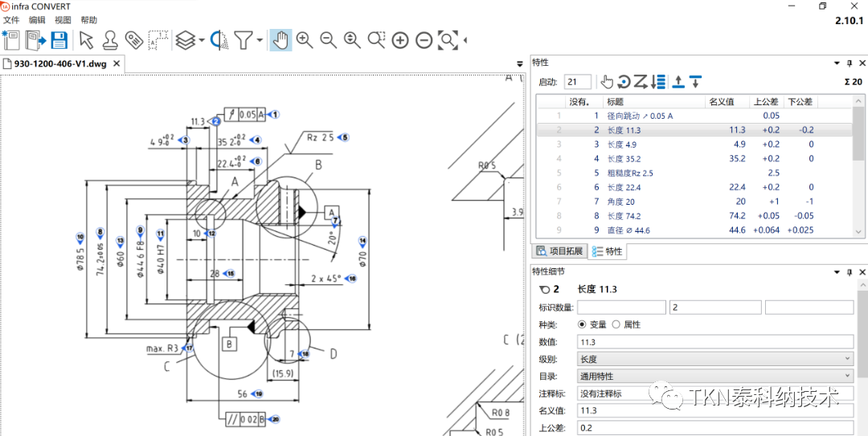This screenshot has width=868, height=436.
Task: Click the 启动 number input field
Action: click(577, 82)
